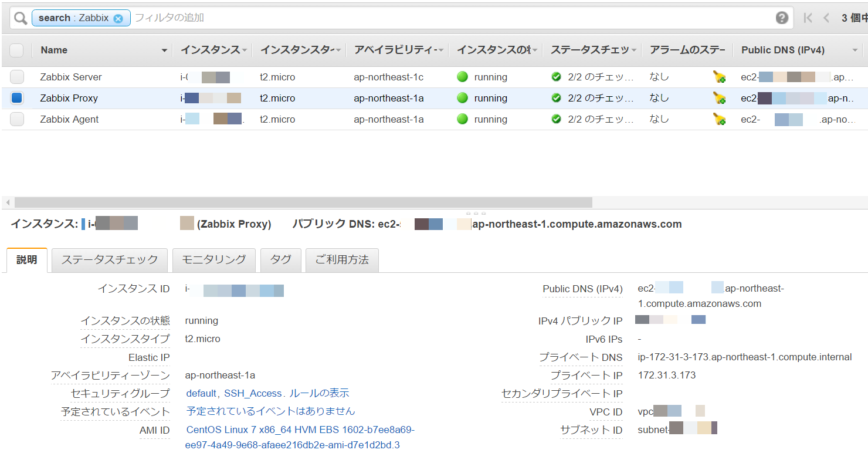Click the status check icon for Zabbix Proxy

point(556,98)
